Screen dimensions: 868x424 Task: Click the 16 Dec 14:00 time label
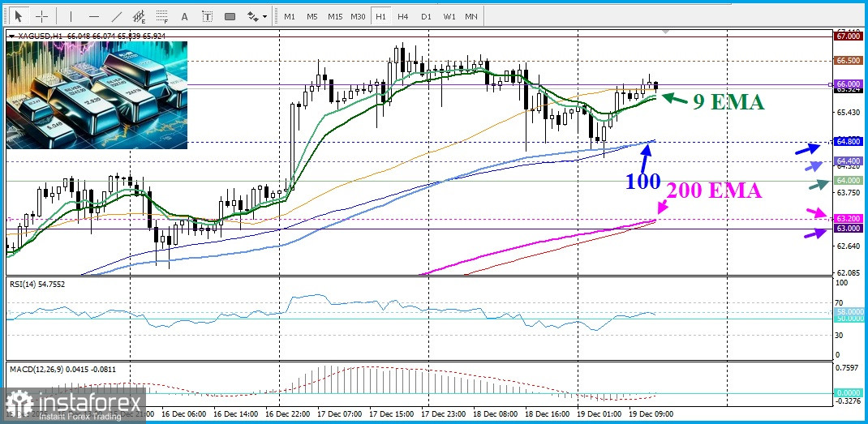(236, 414)
